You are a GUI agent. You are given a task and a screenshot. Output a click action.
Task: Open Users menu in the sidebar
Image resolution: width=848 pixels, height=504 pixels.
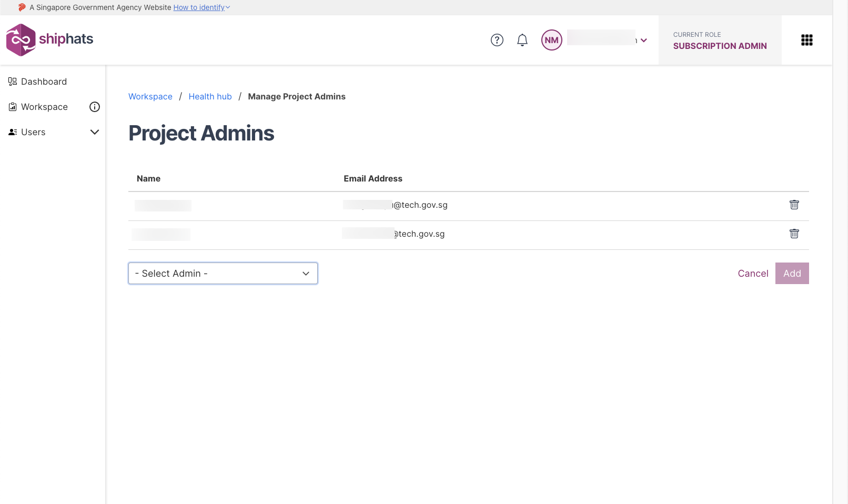click(33, 132)
